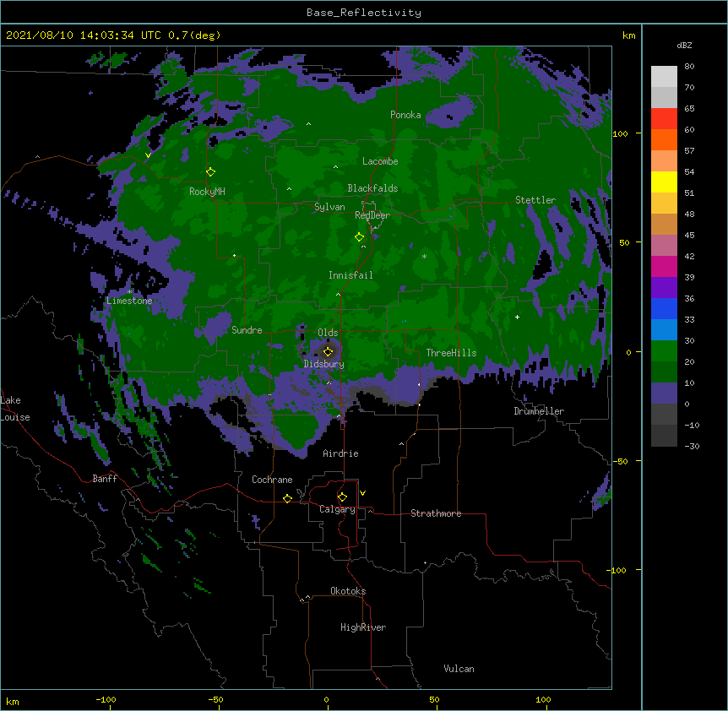Click the white asterisk marker east of Innisfail

click(x=424, y=256)
